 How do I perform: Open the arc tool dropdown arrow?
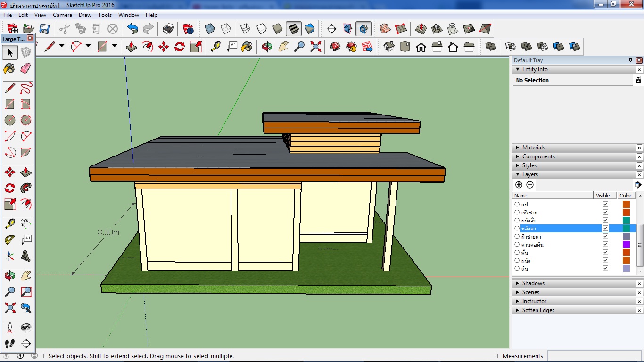(88, 46)
